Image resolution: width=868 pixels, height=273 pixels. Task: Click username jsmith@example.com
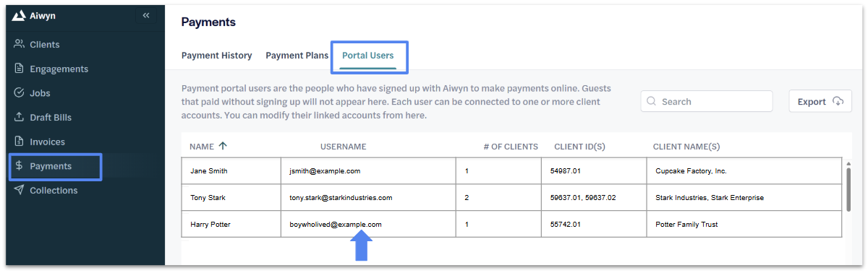pos(324,171)
